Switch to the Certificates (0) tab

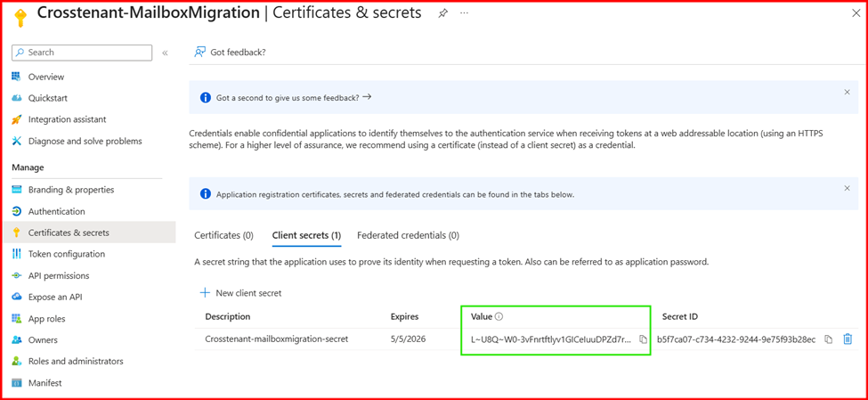click(223, 235)
